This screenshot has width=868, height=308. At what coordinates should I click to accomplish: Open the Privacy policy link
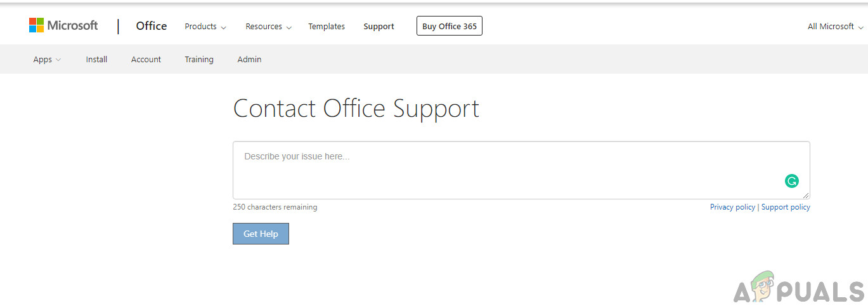(x=732, y=207)
